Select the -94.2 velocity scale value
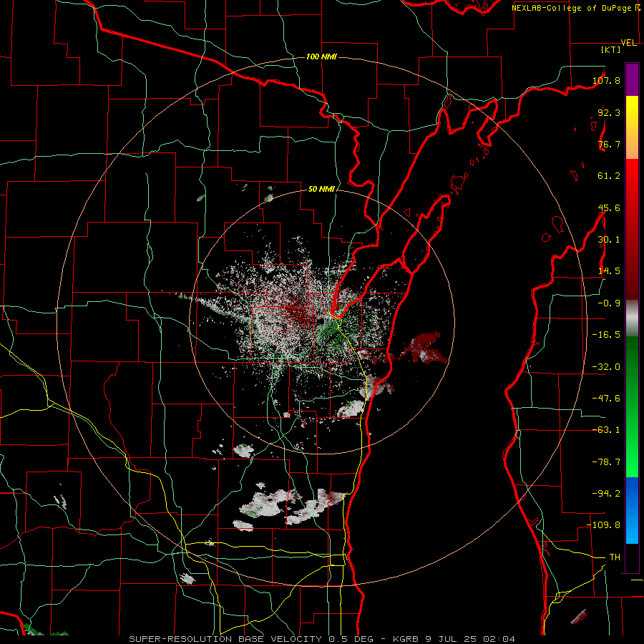Screen dimensions: 644x644 pyautogui.click(x=606, y=493)
